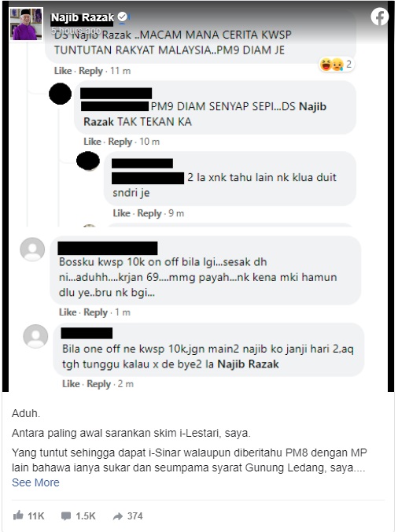
Task: Like the Bossku kwsp 10k comment
Action: click(x=68, y=312)
